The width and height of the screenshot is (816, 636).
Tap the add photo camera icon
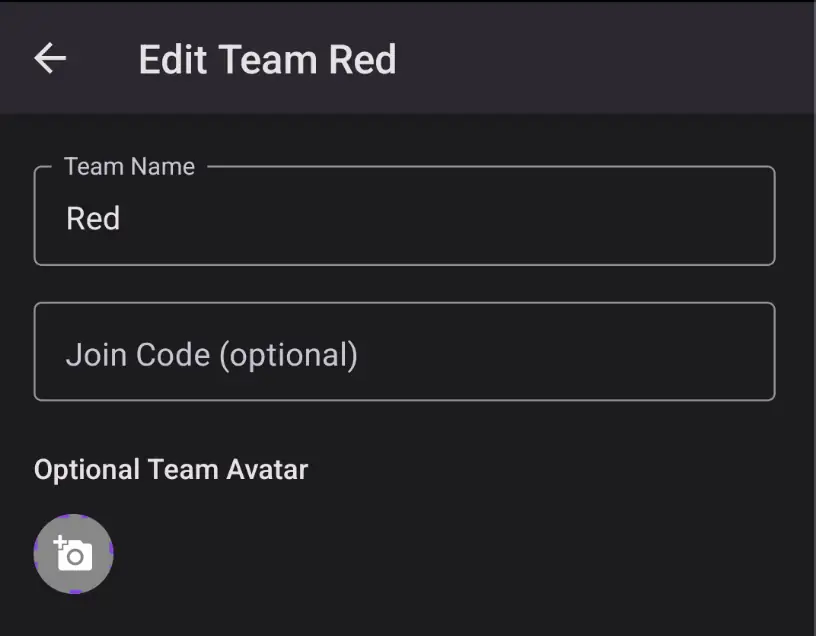click(73, 554)
